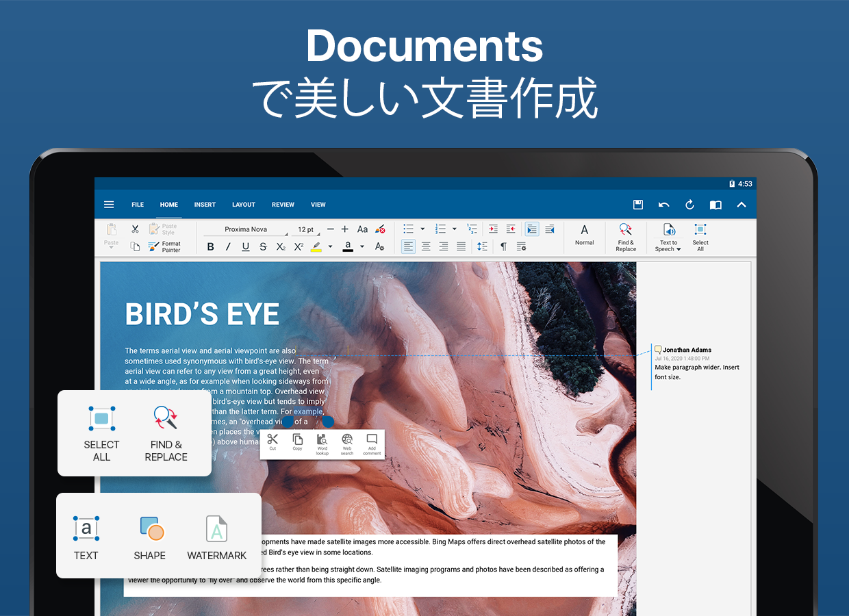Switch to the HOME tab
The height and width of the screenshot is (616, 849).
pos(169,205)
